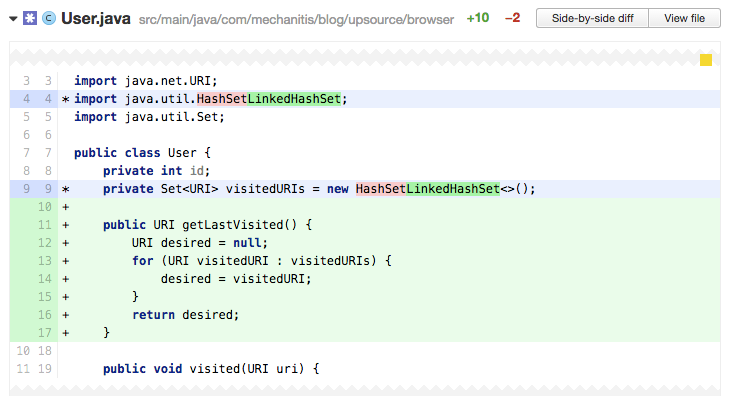Click the modified-file asterisk icon
The image size is (730, 396).
click(x=30, y=19)
